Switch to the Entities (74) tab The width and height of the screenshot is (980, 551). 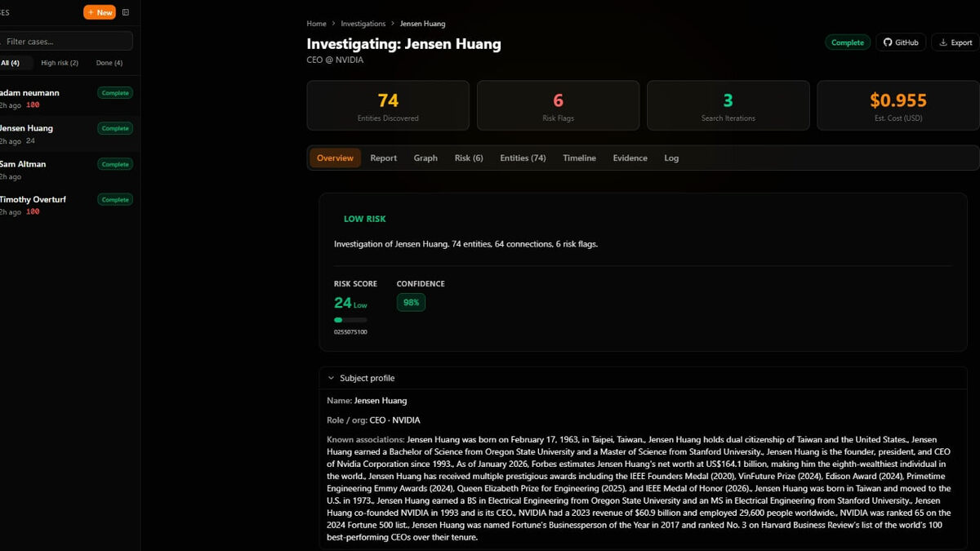point(523,158)
